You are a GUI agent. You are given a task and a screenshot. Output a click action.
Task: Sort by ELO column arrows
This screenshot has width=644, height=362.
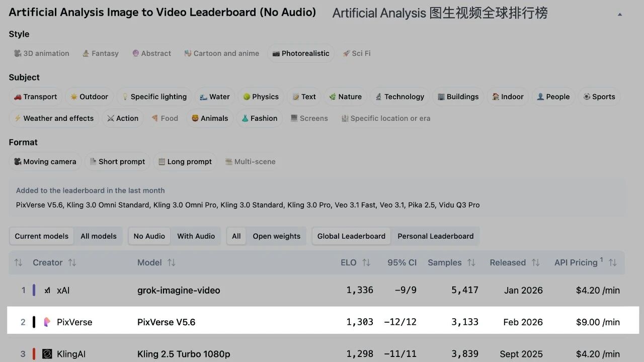tap(366, 263)
